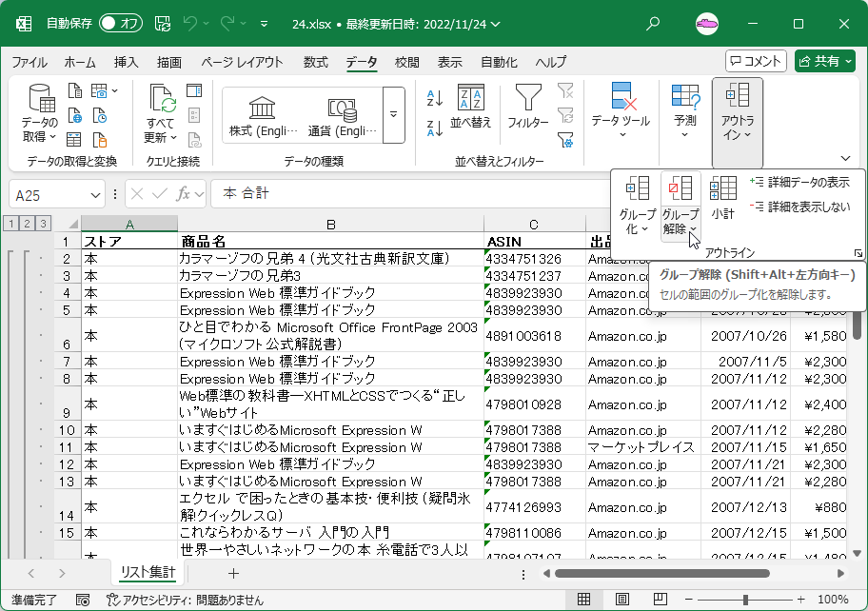868x611 pixels.
Task: Open データ ツール dropdown
Action: [621, 110]
